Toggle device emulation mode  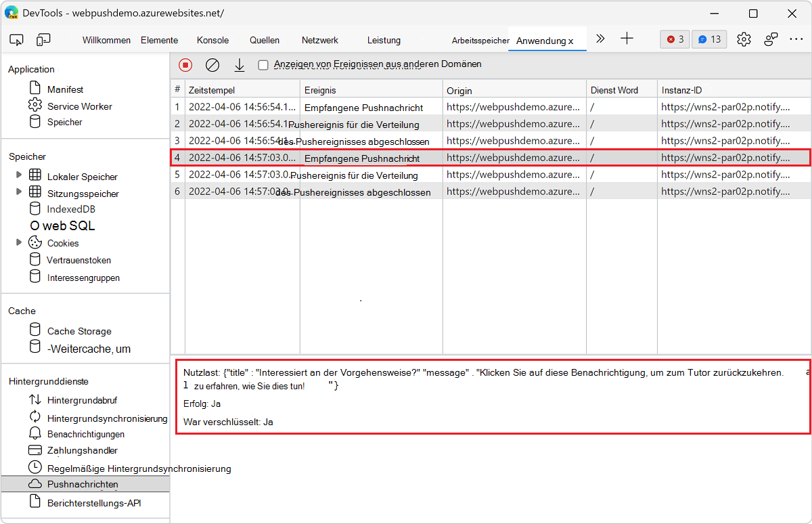coord(43,39)
